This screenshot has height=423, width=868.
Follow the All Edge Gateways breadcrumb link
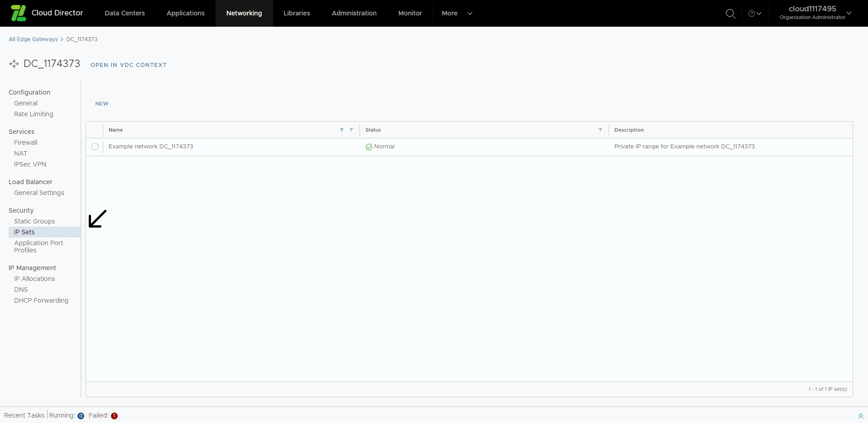click(x=34, y=39)
